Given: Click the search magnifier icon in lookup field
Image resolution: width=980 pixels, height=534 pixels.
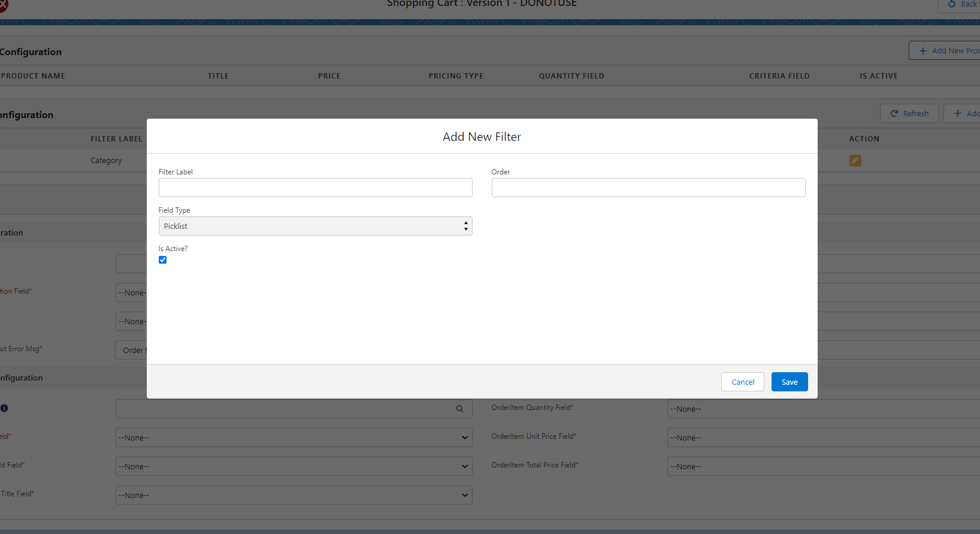Looking at the screenshot, I should click(x=459, y=409).
